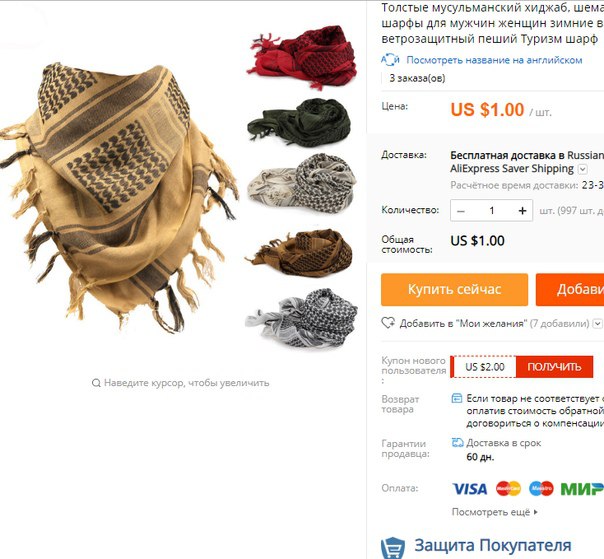Click the MasterCard payment logo
The width and height of the screenshot is (604, 559).
(508, 488)
